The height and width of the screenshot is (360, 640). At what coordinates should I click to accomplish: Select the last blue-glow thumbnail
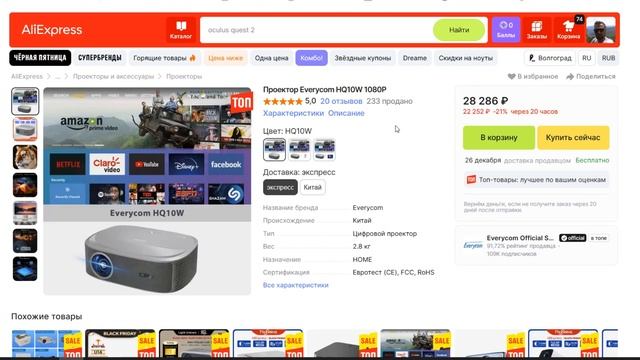tap(25, 269)
